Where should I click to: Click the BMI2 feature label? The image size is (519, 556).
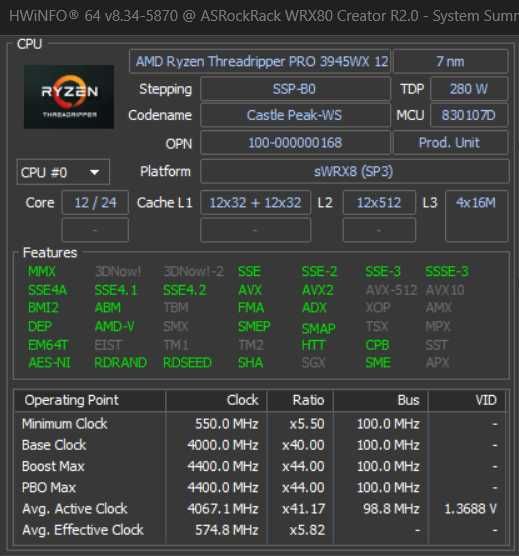click(x=43, y=307)
